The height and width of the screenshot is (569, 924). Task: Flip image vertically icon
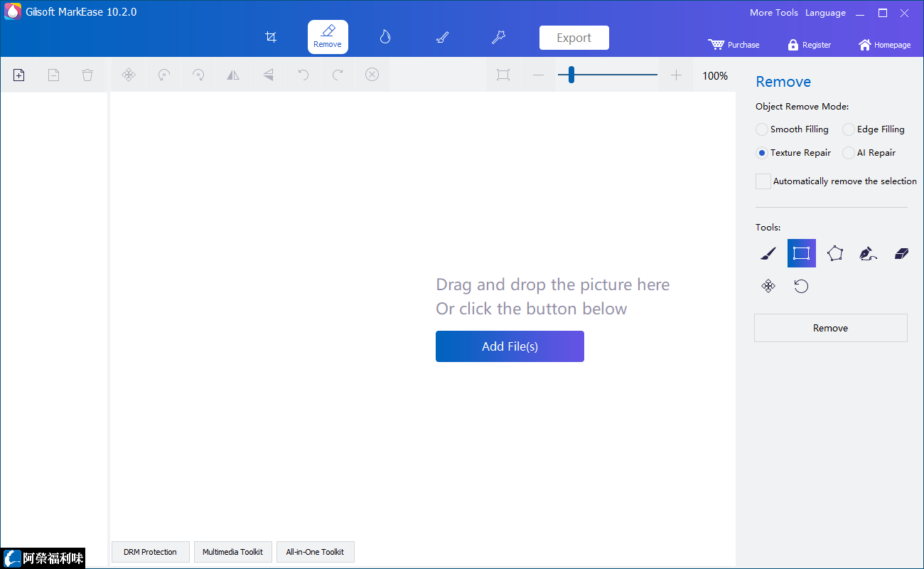pos(268,75)
